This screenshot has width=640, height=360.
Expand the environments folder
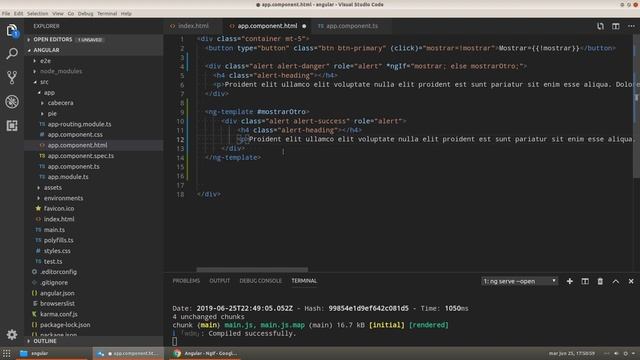pyautogui.click(x=63, y=198)
